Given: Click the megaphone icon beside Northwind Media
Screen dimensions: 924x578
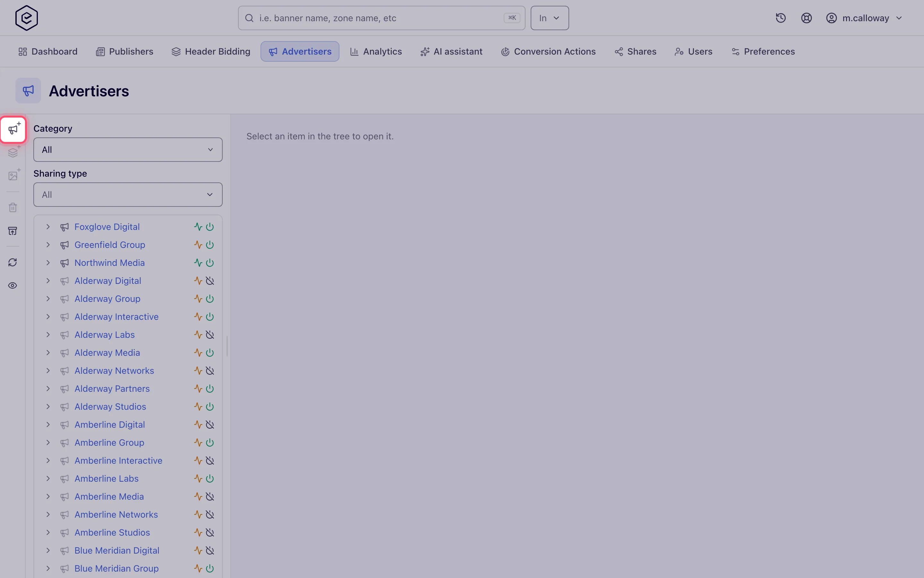Looking at the screenshot, I should tap(64, 263).
